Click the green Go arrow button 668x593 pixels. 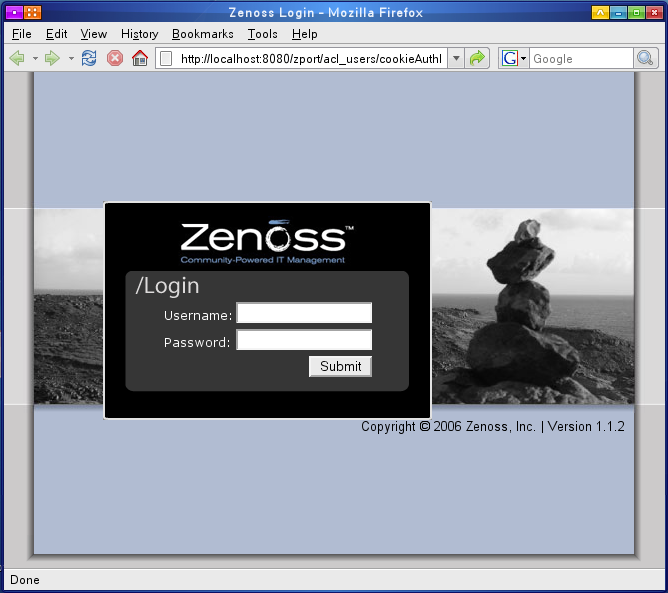click(477, 58)
